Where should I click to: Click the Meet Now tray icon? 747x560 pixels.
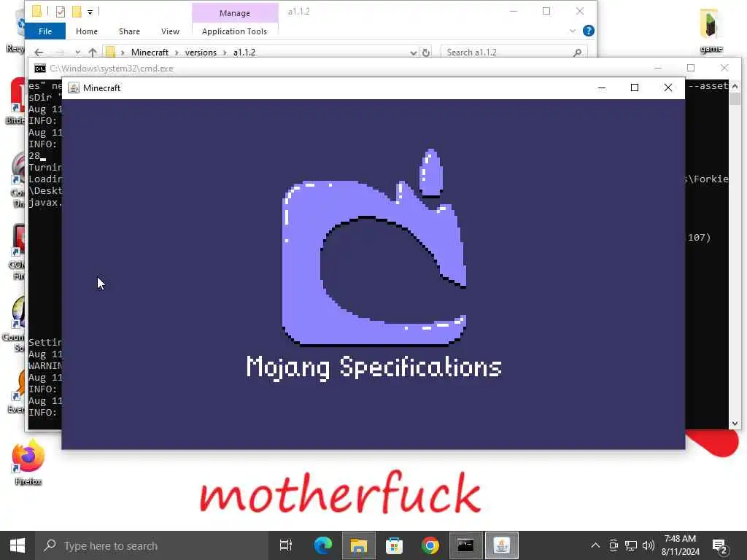614,545
